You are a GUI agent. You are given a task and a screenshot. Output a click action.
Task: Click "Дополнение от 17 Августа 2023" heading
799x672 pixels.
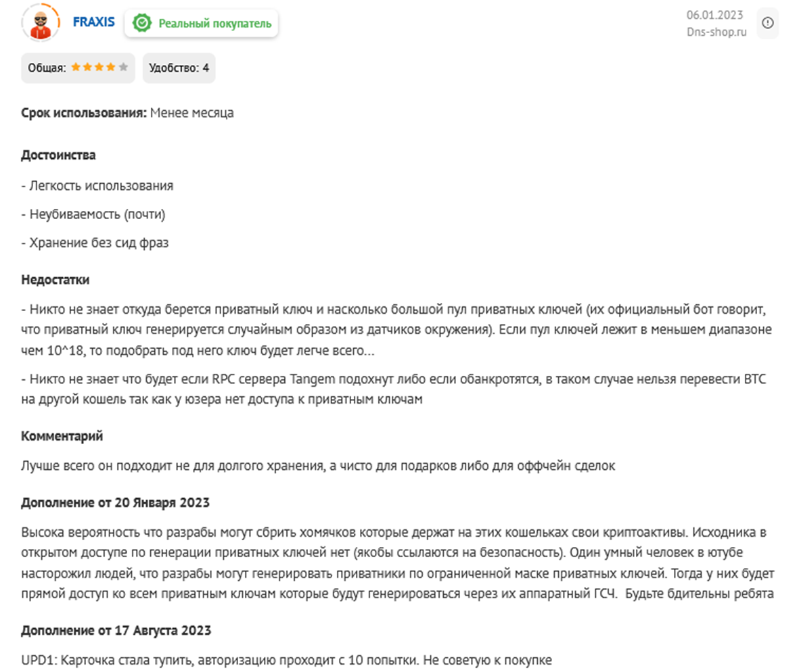tap(116, 630)
